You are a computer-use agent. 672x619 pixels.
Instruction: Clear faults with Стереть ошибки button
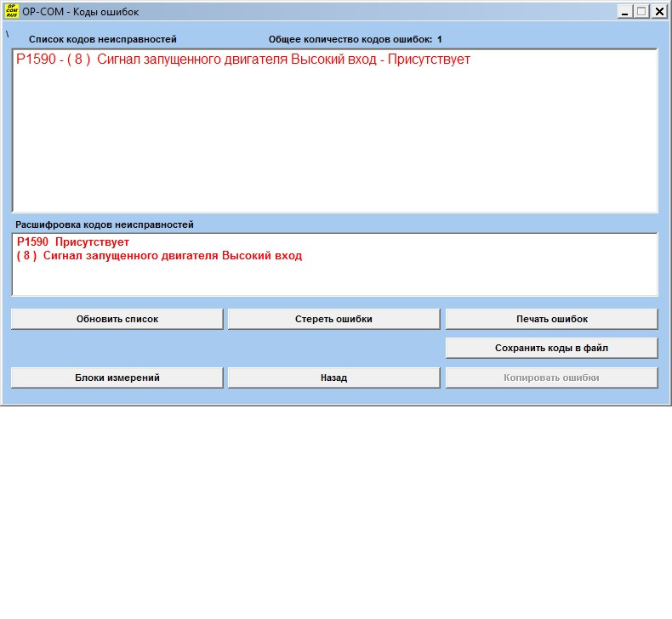click(333, 319)
